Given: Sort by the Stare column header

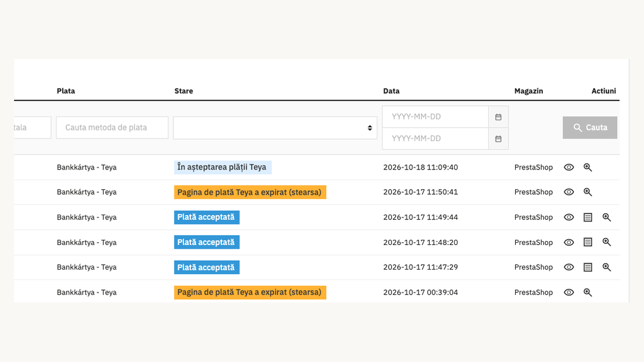Looking at the screenshot, I should pos(184,91).
